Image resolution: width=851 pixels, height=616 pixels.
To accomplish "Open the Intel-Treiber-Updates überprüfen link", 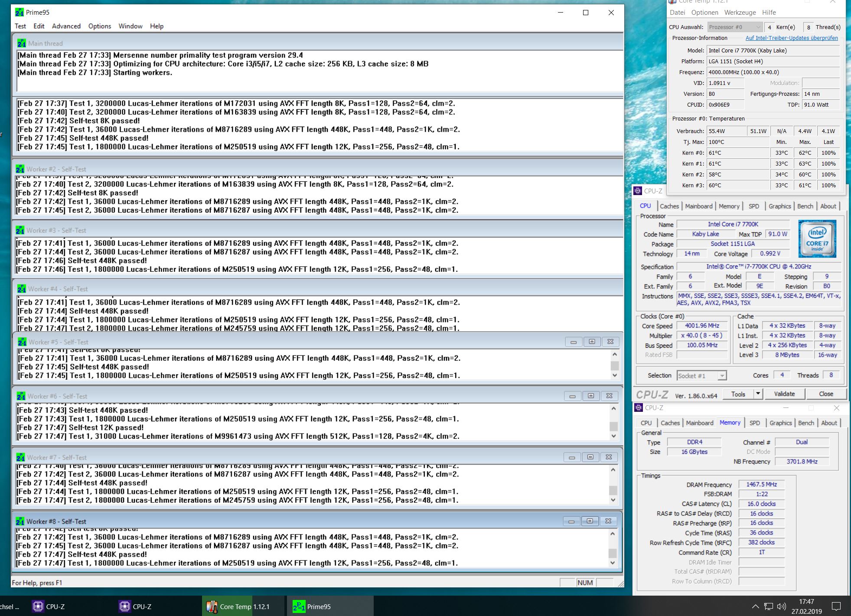I will point(792,38).
